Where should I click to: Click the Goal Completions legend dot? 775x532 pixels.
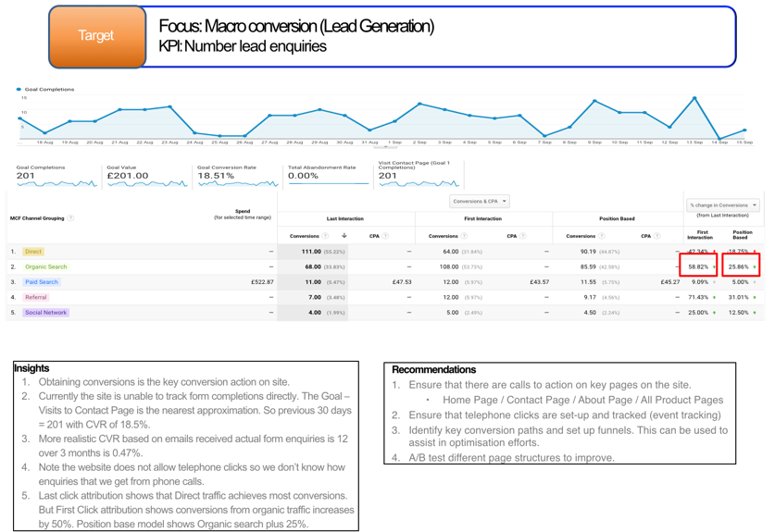19,90
